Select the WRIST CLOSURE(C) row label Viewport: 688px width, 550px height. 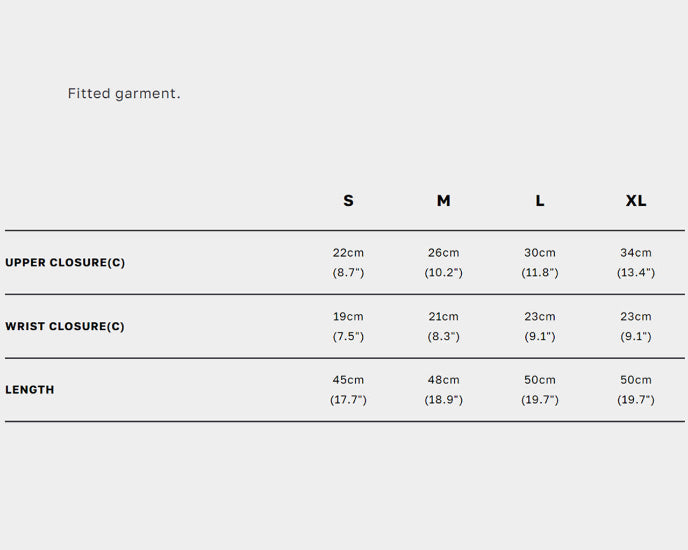click(x=65, y=327)
